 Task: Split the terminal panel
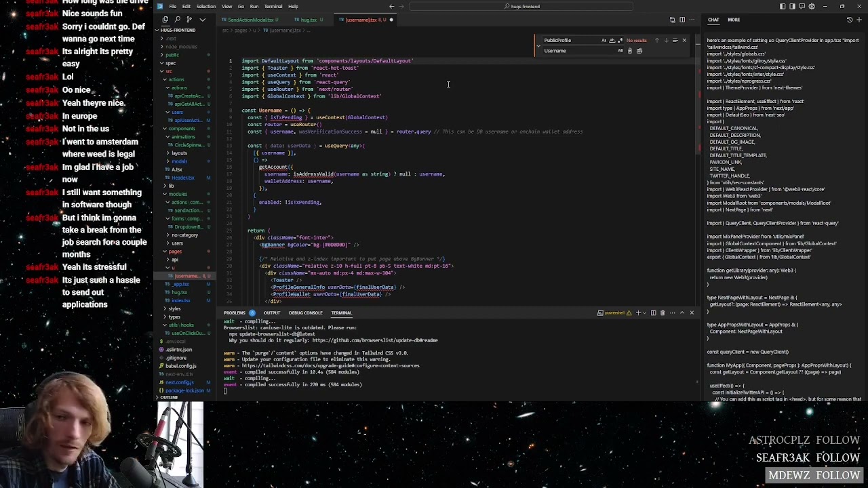[x=653, y=313]
